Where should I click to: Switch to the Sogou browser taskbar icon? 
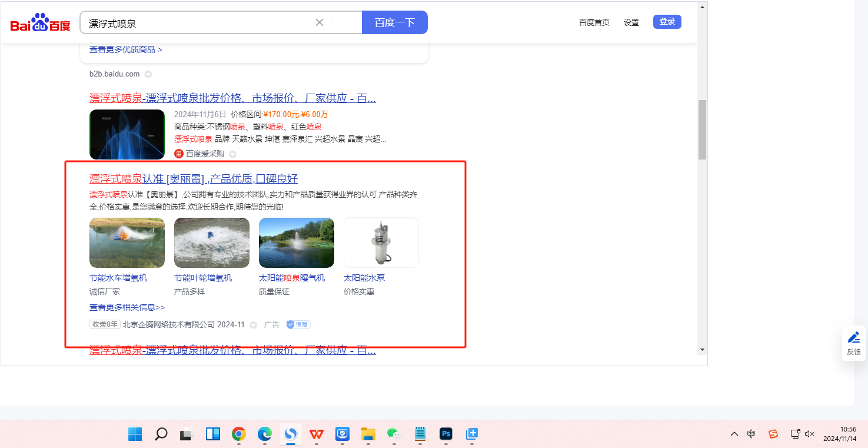[x=290, y=434]
